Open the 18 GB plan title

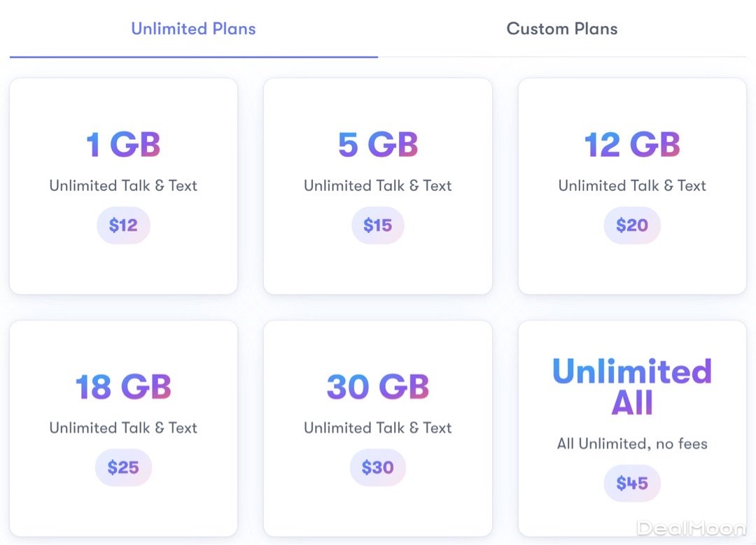[123, 387]
